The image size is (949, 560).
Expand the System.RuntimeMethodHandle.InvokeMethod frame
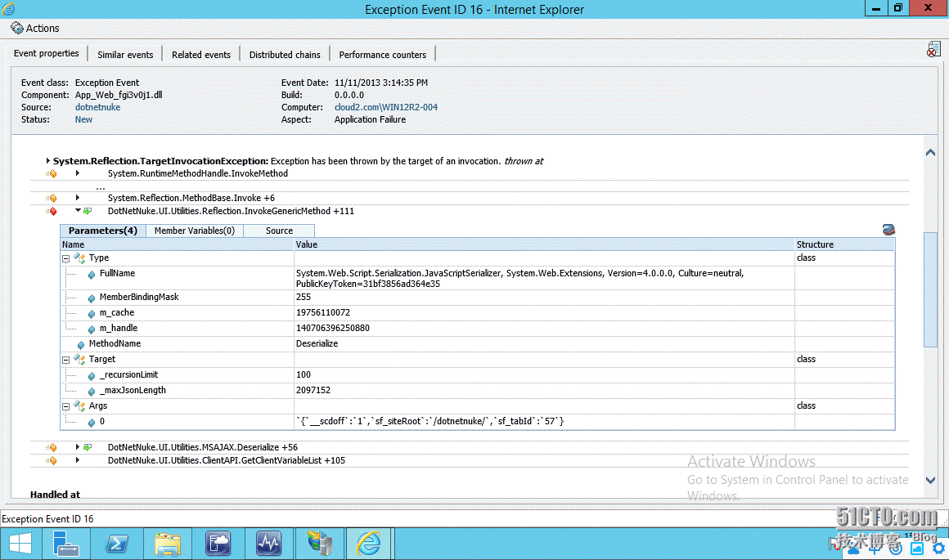click(x=78, y=173)
